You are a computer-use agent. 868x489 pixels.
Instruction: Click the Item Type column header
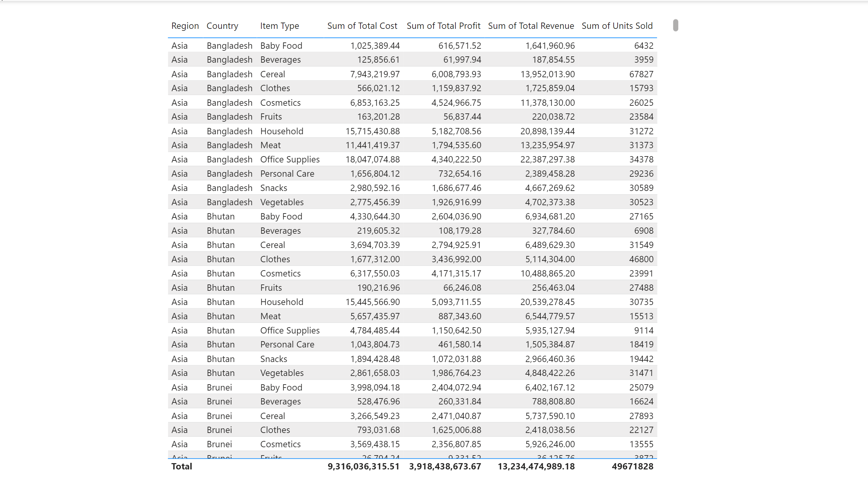[279, 26]
